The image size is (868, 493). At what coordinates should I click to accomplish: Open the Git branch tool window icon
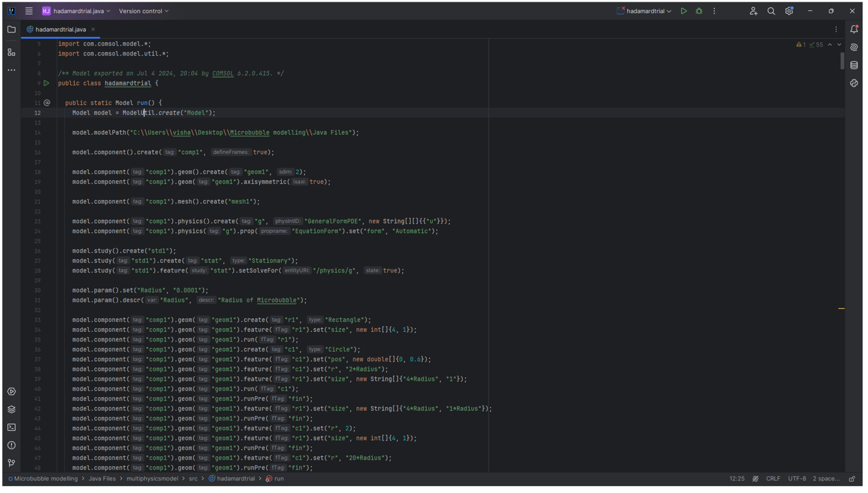[12, 463]
